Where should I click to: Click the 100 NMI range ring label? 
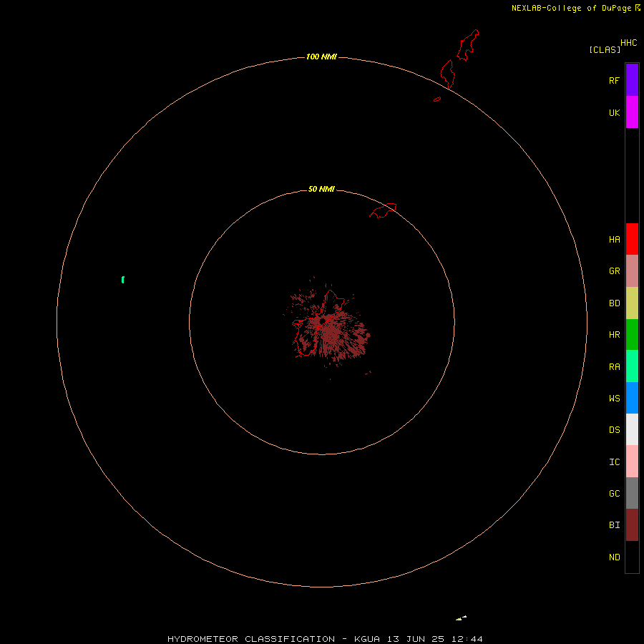(x=321, y=57)
